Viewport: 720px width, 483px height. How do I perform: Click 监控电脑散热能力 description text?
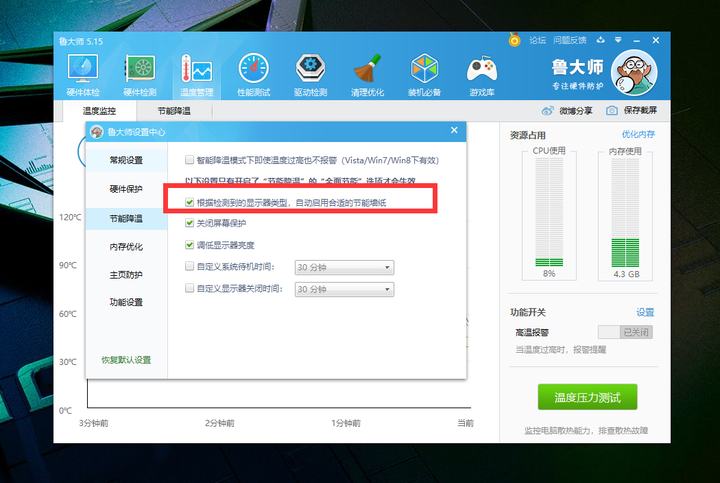coord(586,431)
